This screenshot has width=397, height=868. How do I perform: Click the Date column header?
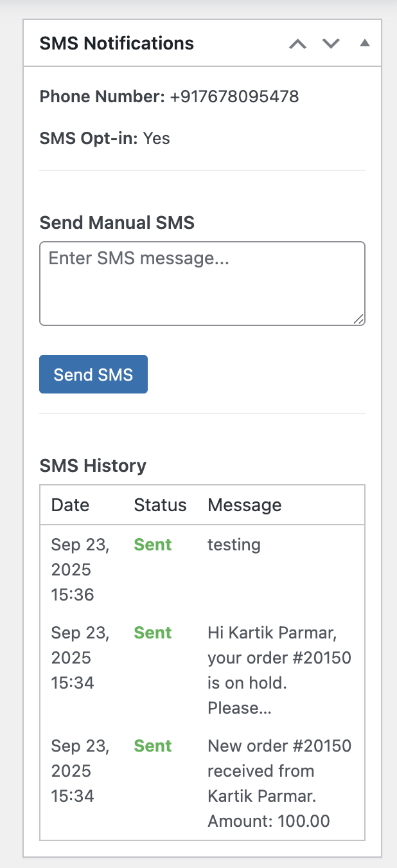(x=70, y=505)
